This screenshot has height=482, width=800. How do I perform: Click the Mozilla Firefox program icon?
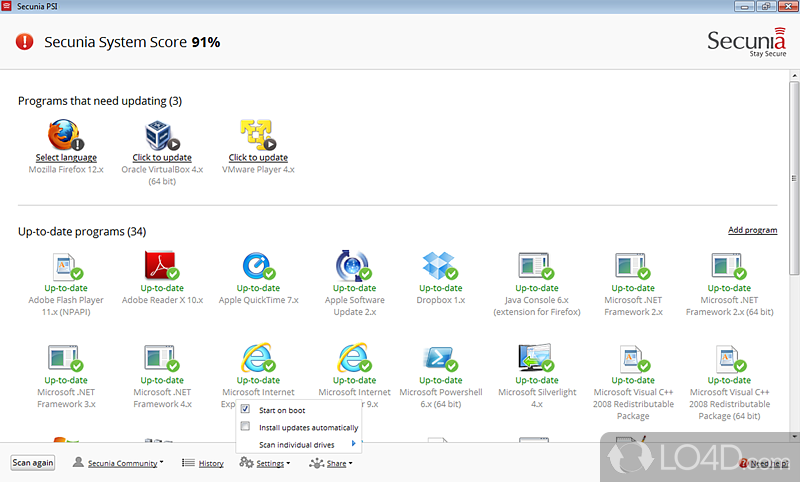point(64,134)
